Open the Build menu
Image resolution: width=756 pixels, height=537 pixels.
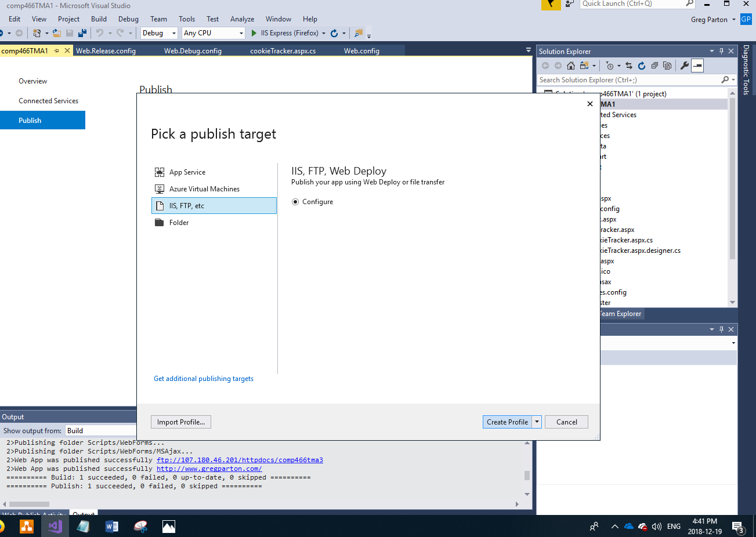tap(99, 19)
